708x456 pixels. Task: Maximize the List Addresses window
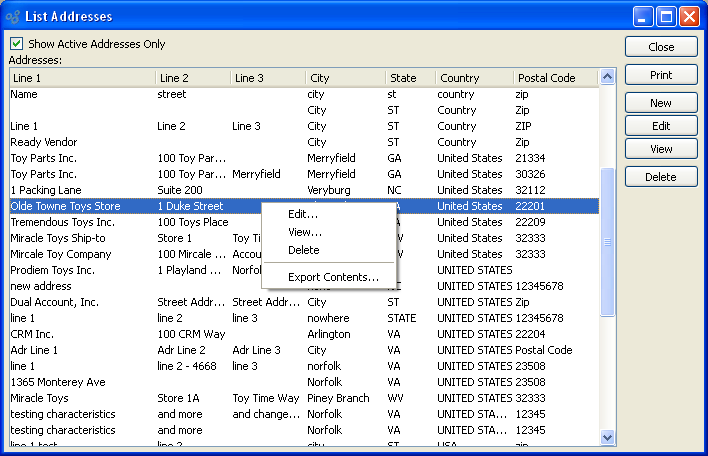coord(667,16)
